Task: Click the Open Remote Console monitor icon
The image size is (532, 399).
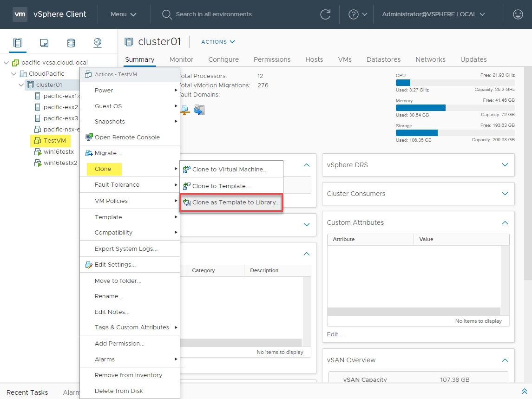Action: point(89,137)
